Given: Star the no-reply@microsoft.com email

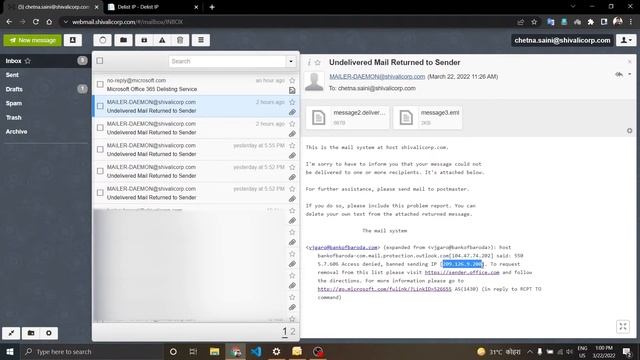Looking at the screenshot, I should click(x=292, y=80).
